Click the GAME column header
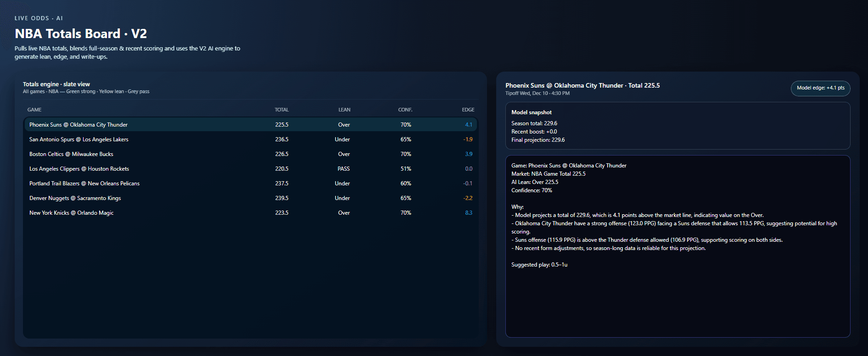The height and width of the screenshot is (356, 868). coord(34,110)
